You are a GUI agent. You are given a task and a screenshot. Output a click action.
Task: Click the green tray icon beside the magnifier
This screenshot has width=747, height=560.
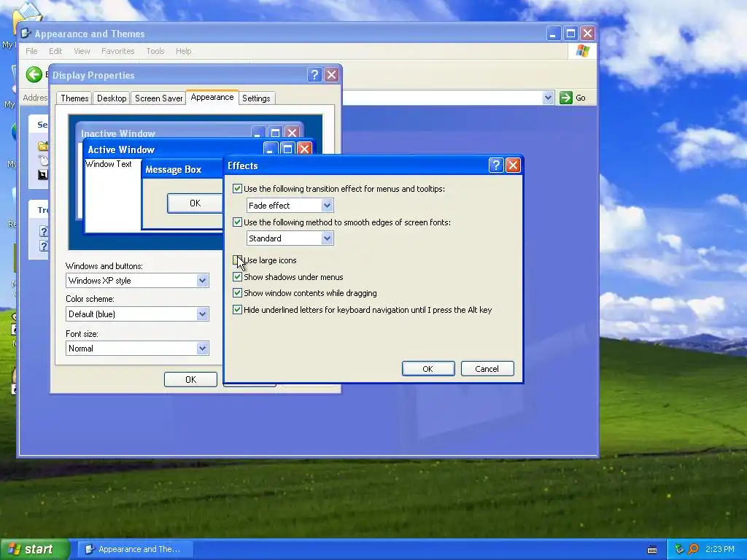click(679, 549)
